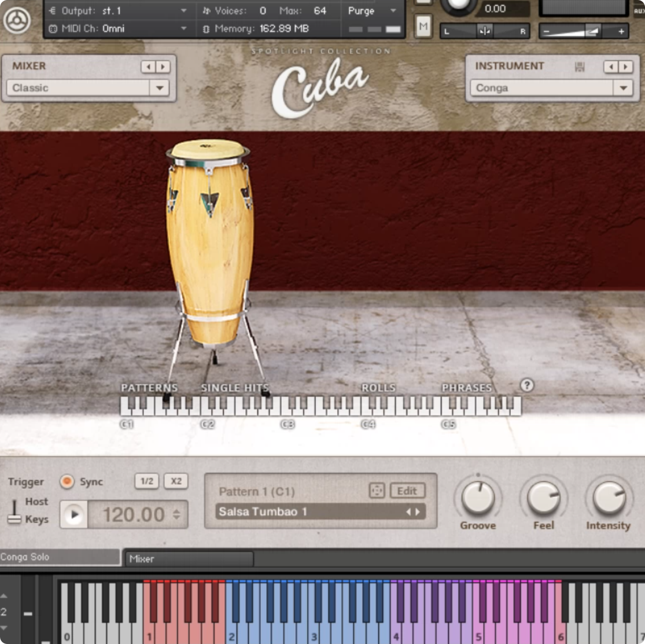This screenshot has width=645, height=644.
Task: Click the instrument logo icon at top left
Action: coord(17,20)
